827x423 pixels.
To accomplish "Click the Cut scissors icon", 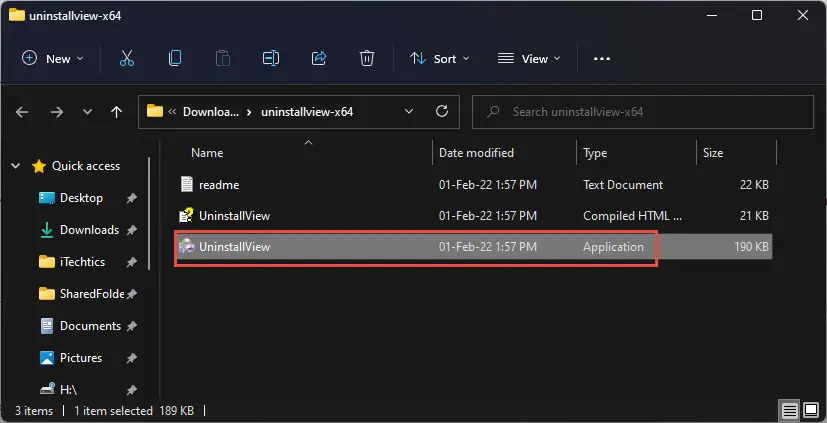I will (x=127, y=59).
